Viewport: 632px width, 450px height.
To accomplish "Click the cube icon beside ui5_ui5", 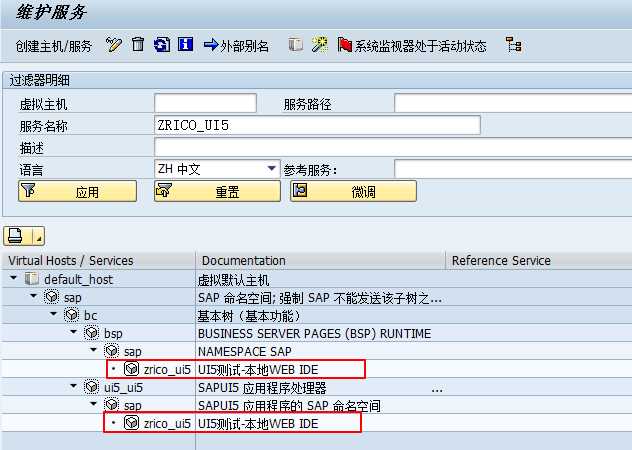I will click(91, 387).
